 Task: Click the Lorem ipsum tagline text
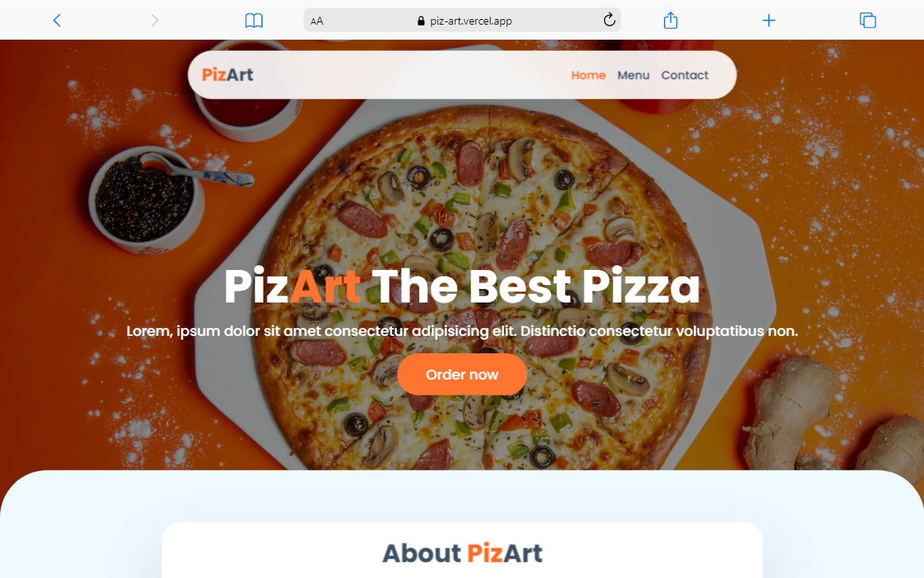tap(462, 331)
